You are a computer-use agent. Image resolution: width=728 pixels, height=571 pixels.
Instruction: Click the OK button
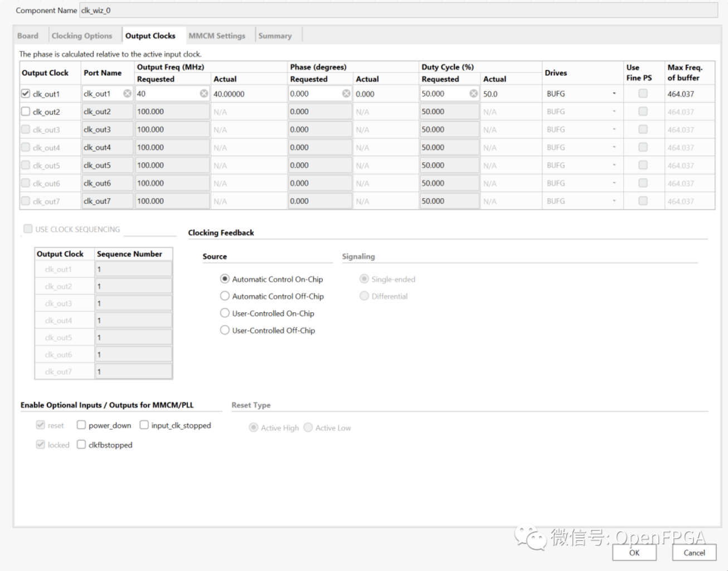click(634, 553)
